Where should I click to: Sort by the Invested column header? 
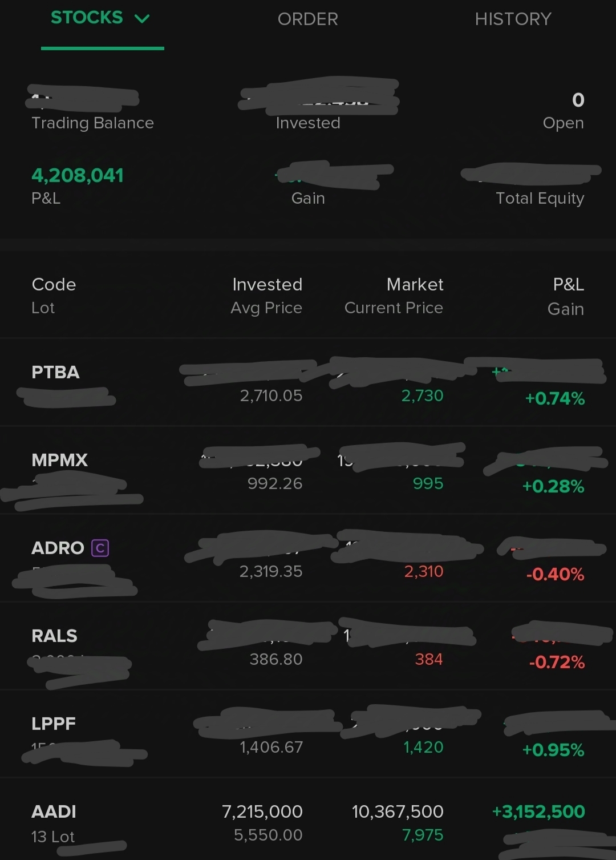267,285
